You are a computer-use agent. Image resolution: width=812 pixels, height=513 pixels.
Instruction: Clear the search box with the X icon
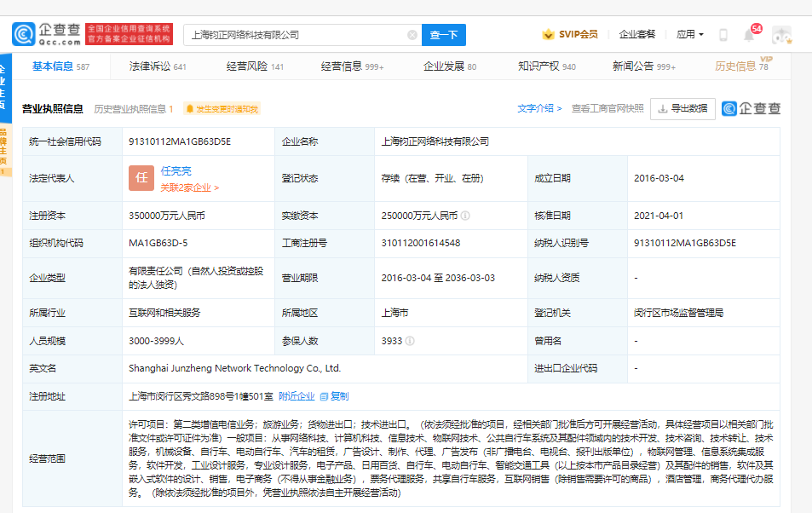click(412, 35)
